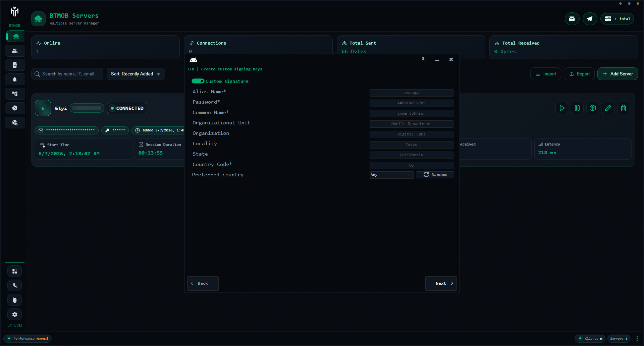Toggle the Custom signature switch
The image size is (644, 346).
(x=198, y=81)
